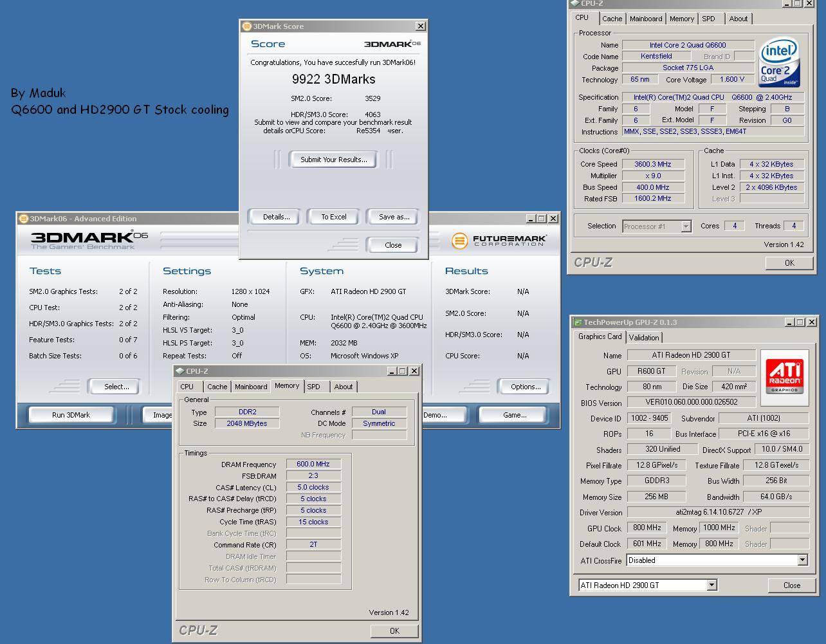Select About tab in memory CPU-Z window
This screenshot has width=826, height=644.
pyautogui.click(x=343, y=387)
